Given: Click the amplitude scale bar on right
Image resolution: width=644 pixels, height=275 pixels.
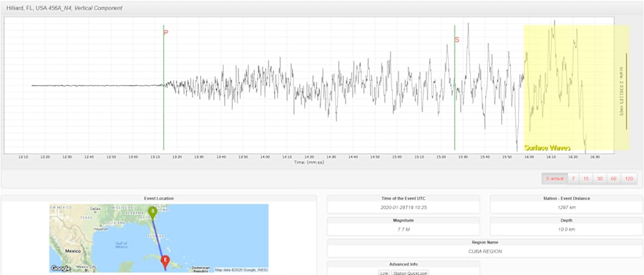Looking at the screenshot, I should [x=626, y=91].
